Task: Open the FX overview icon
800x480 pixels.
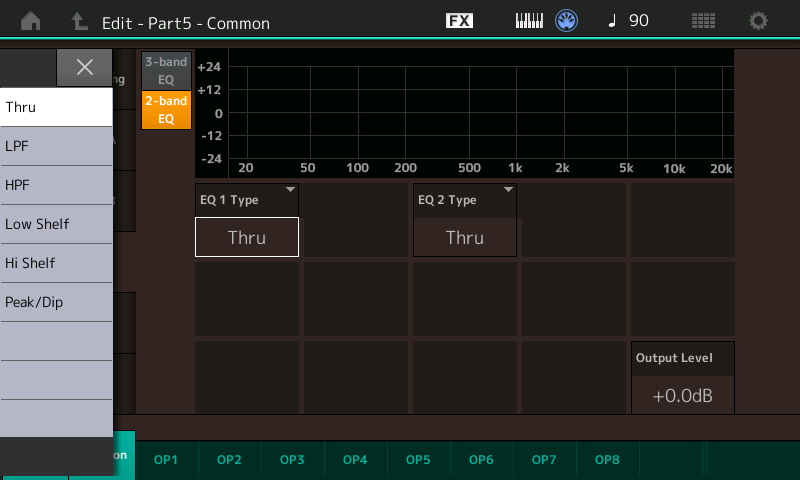Action: point(459,21)
